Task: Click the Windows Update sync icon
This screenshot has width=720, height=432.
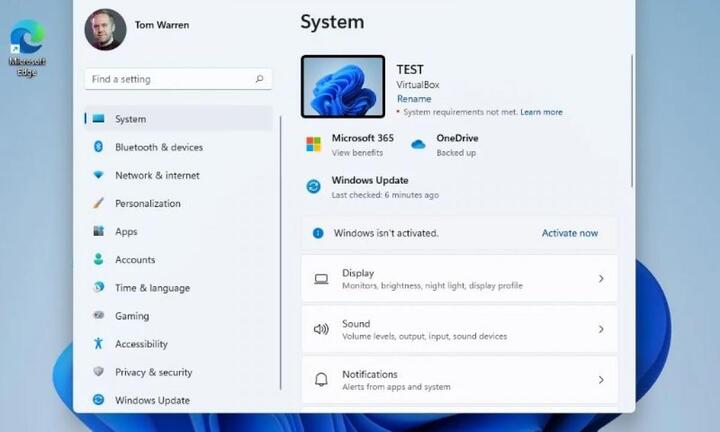Action: coord(314,186)
